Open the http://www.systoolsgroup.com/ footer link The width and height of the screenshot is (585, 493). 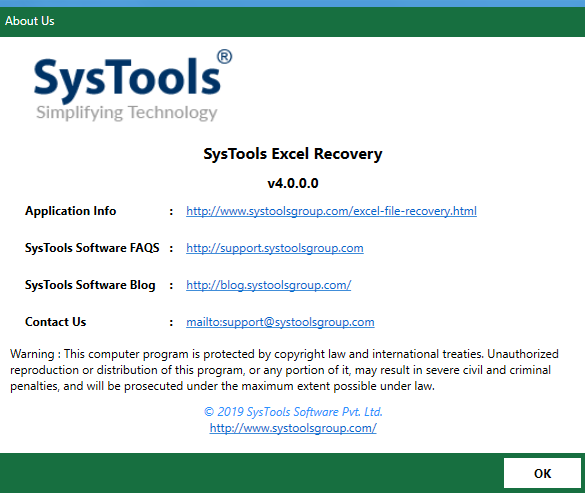point(293,428)
